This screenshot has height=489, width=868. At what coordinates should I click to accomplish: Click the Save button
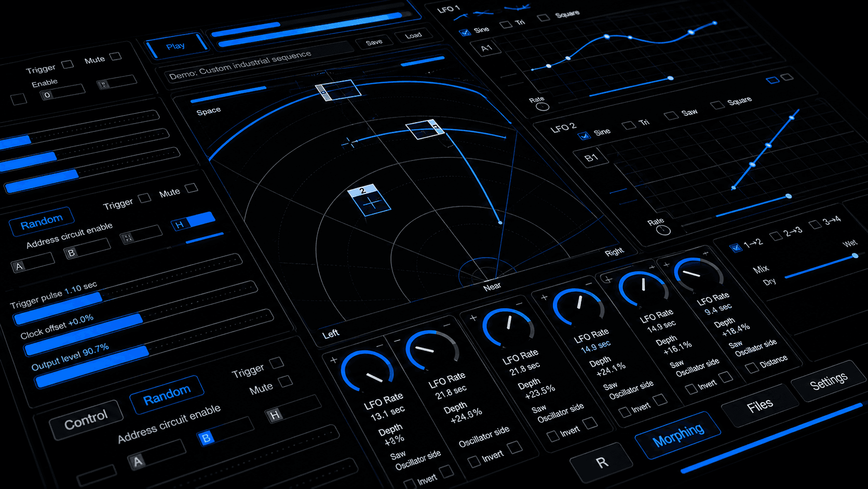tap(374, 43)
